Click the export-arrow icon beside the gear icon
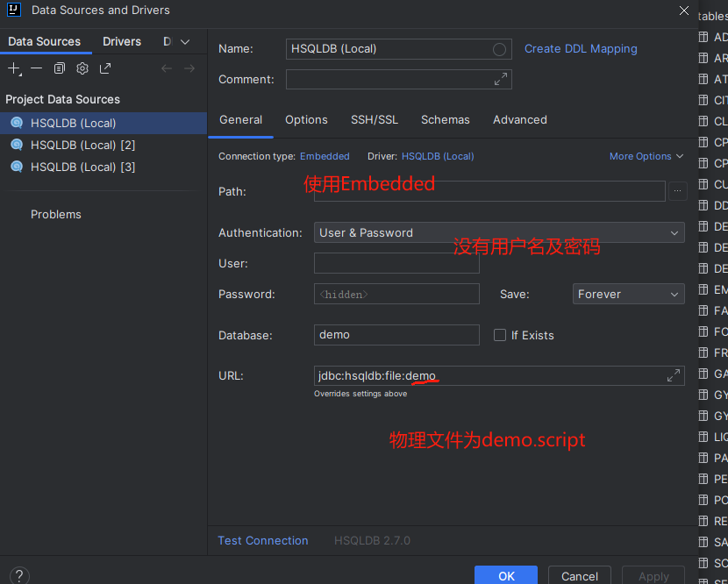728x584 pixels. (105, 68)
